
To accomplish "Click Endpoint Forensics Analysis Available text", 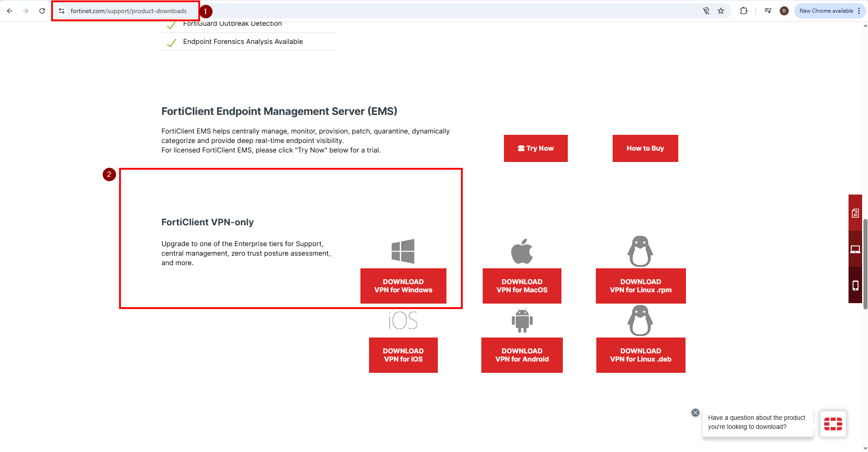I will pos(243,42).
